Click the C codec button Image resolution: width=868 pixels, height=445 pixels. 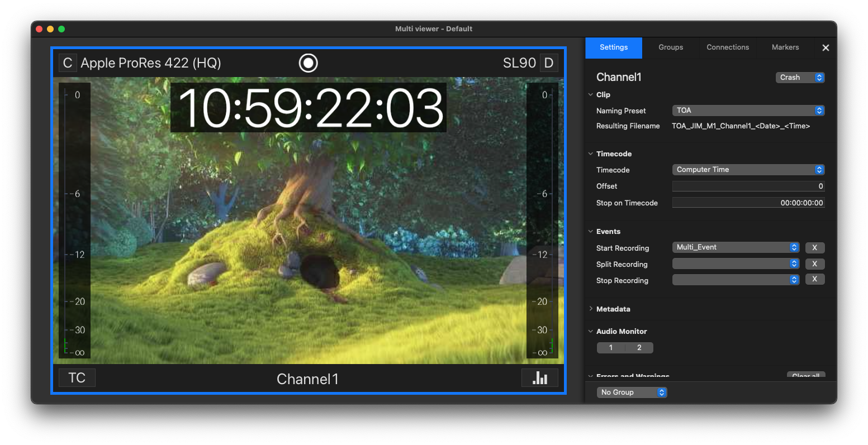click(68, 63)
